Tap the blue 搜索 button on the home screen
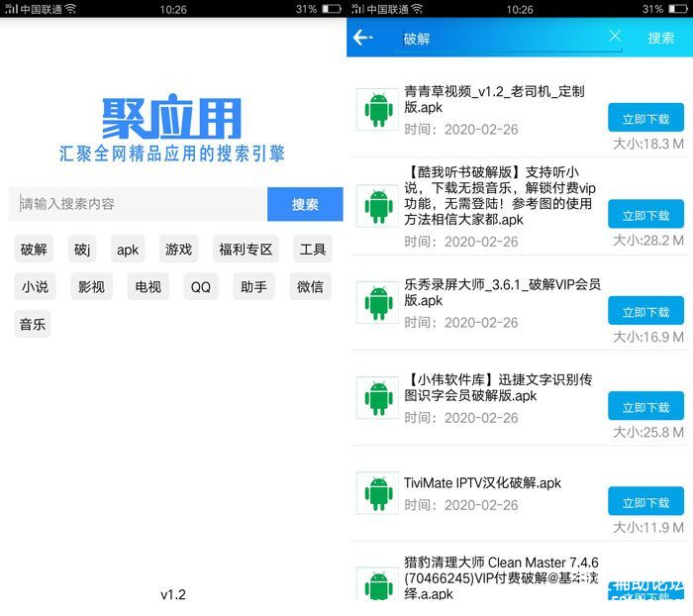 (x=305, y=204)
